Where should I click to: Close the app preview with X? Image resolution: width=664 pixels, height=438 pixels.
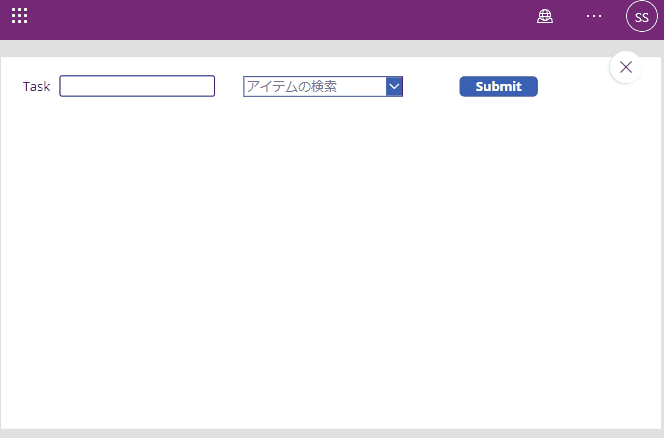coord(626,67)
